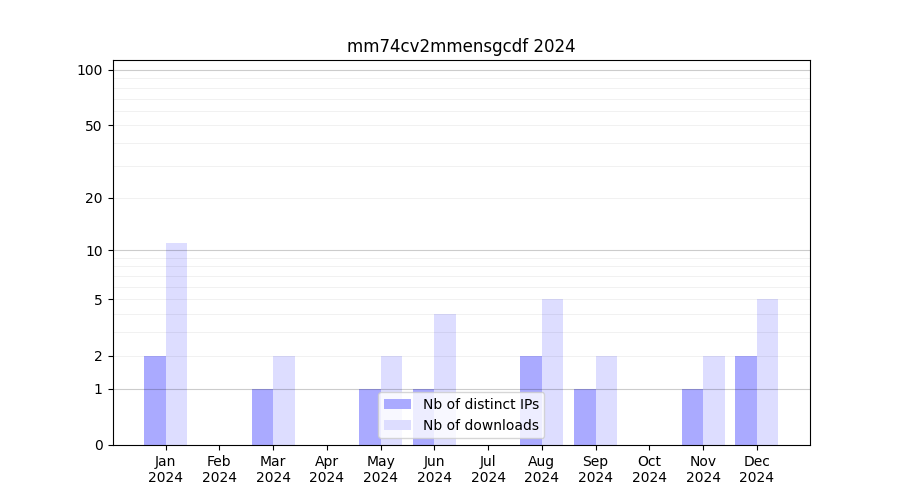
Task: Pick the August distinct IPs bar
Action: [x=531, y=400]
